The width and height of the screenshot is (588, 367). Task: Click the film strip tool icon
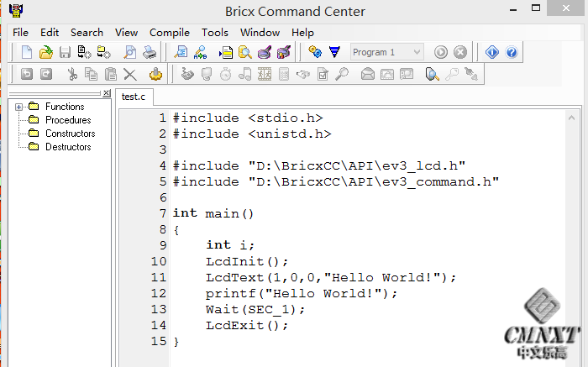265,74
